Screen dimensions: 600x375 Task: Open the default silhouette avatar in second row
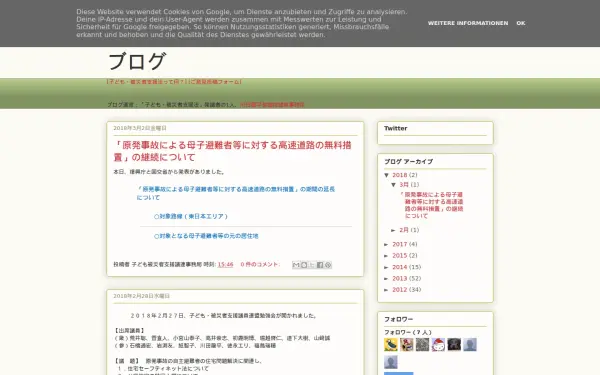391,362
